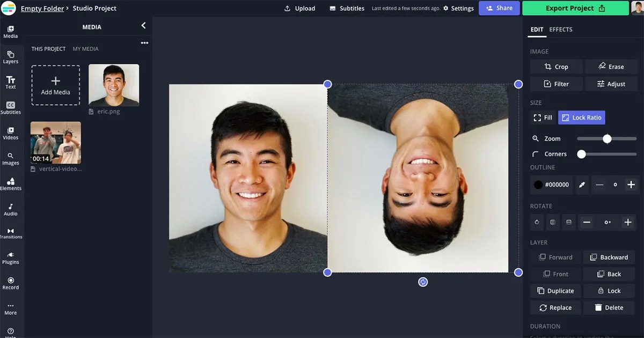Open the Transitions panel in the sidebar

click(10, 232)
